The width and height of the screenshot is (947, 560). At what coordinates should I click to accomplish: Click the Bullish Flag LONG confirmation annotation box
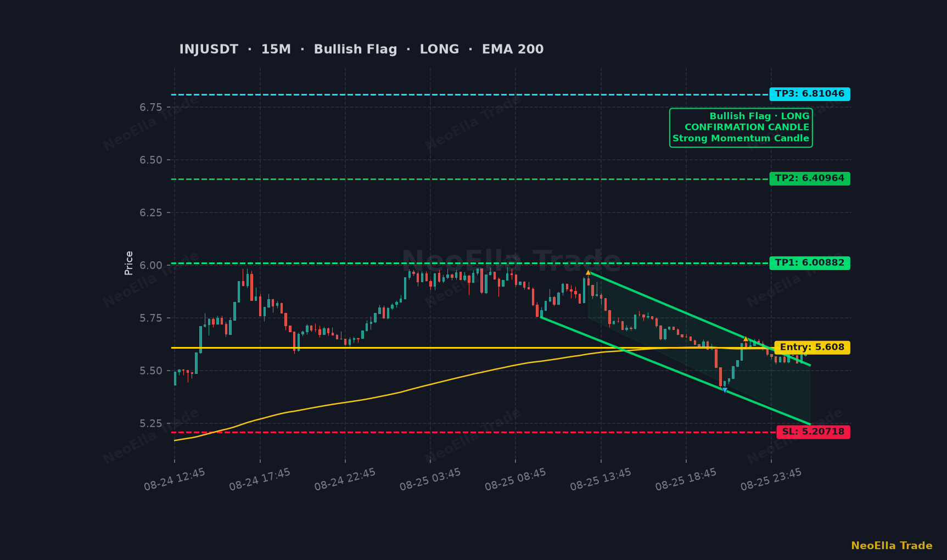click(741, 127)
